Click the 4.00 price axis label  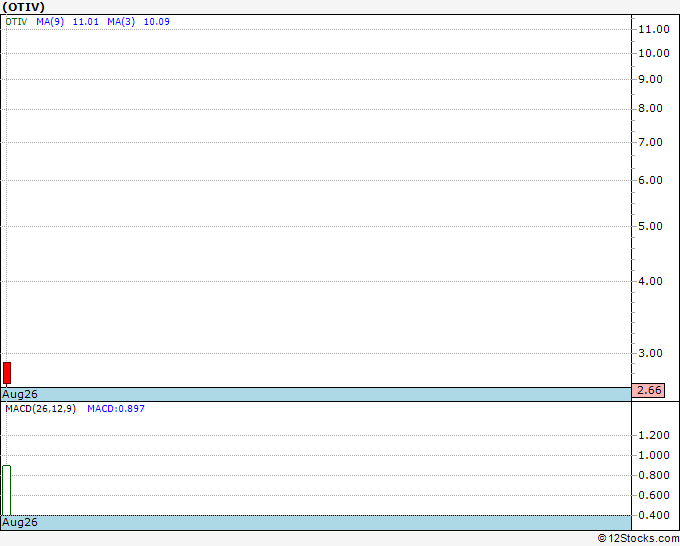[x=650, y=281]
